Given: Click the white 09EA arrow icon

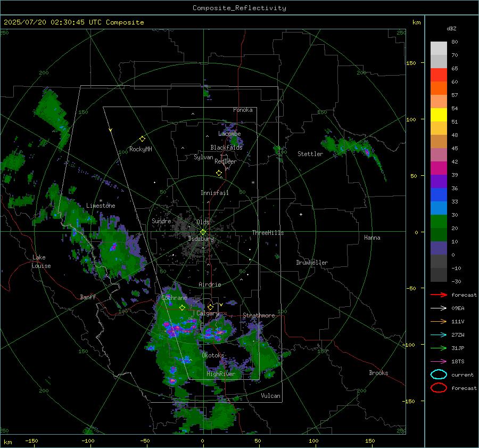Looking at the screenshot, I should point(439,308).
